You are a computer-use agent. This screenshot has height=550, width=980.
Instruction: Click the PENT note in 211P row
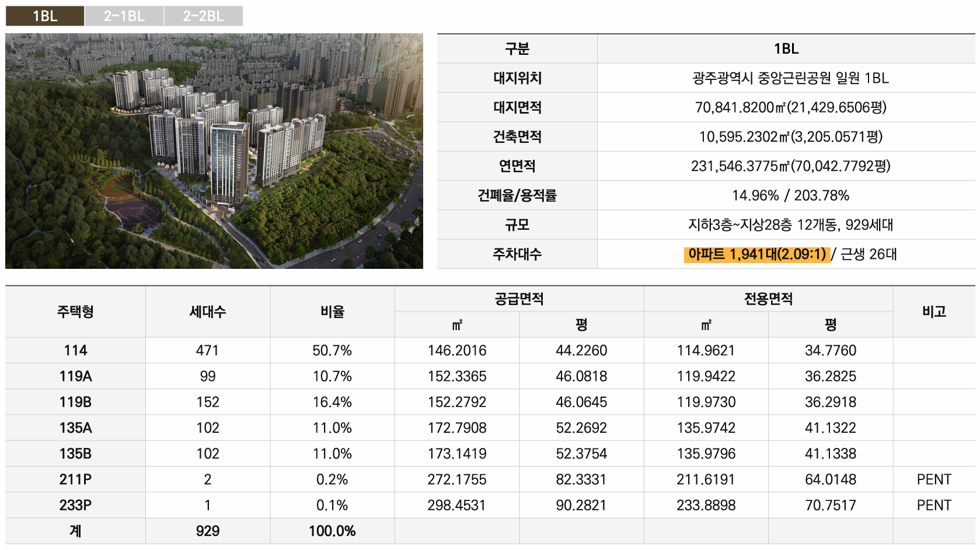click(934, 479)
